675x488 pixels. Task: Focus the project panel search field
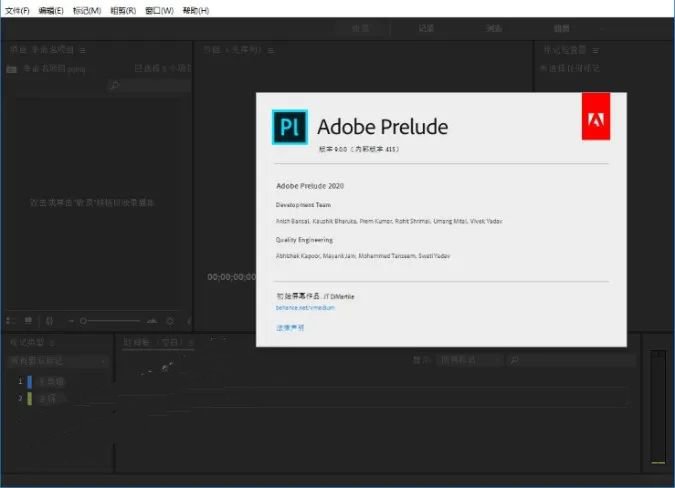point(149,85)
